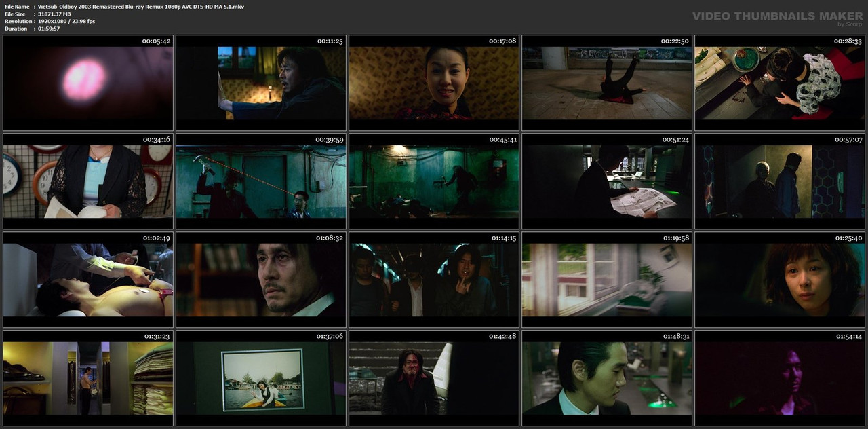Select the thumbnail stamped 00:57:07
This screenshot has height=429, width=868.
tap(780, 181)
